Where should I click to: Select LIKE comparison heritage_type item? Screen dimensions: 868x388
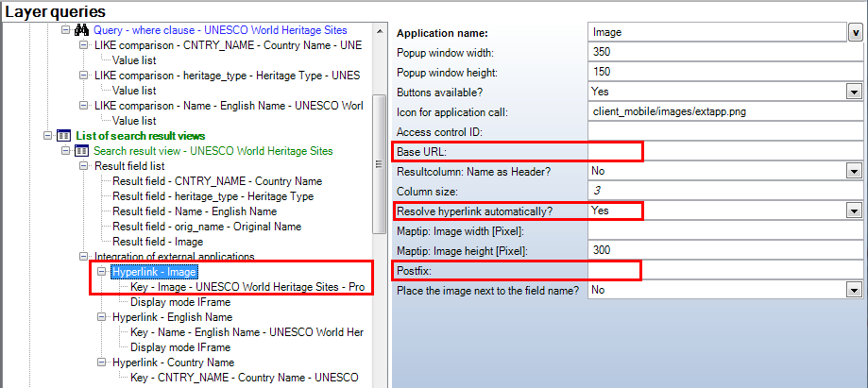[227, 76]
